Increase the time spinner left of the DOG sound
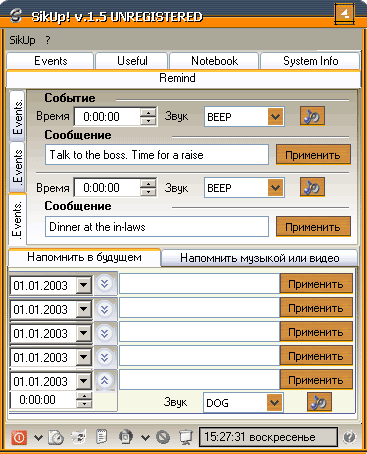Viewport: 367px width, 454px height. [x=84, y=396]
